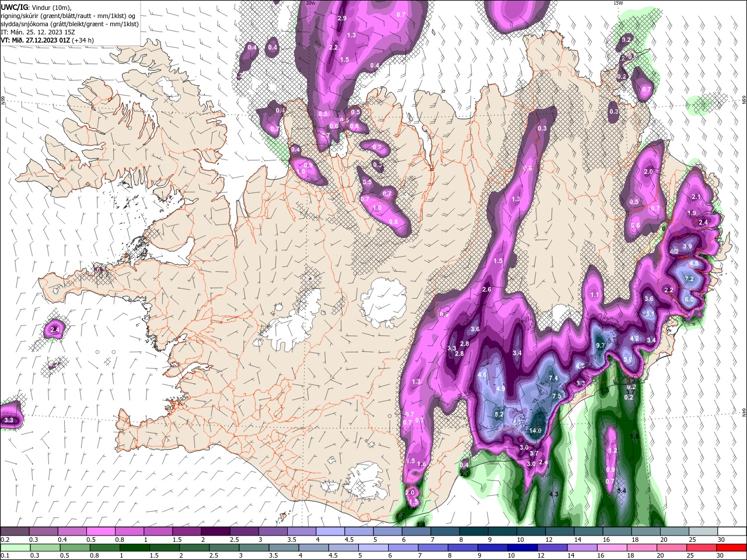Pick the bright red 30 mm rain swatch
The height and width of the screenshot is (560, 747).
pos(732,548)
